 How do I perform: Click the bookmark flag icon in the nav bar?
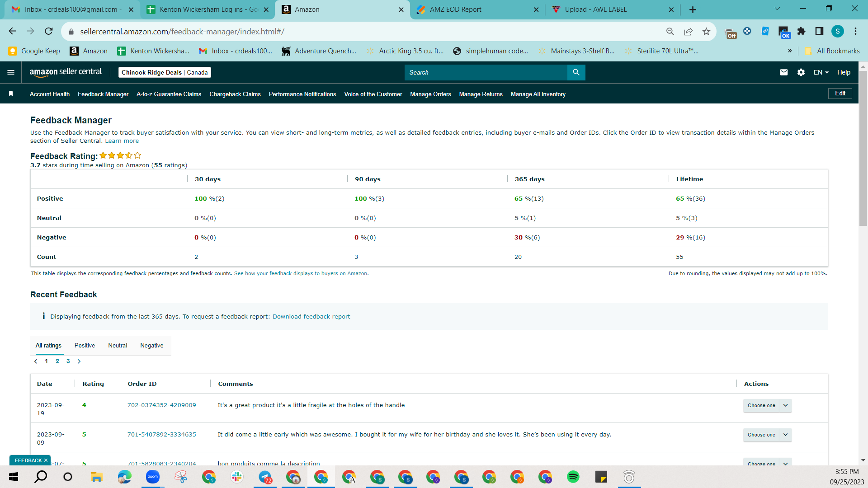[11, 94]
